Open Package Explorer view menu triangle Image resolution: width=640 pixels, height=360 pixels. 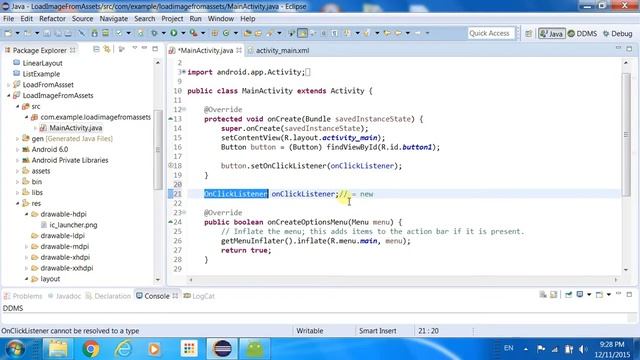click(135, 48)
